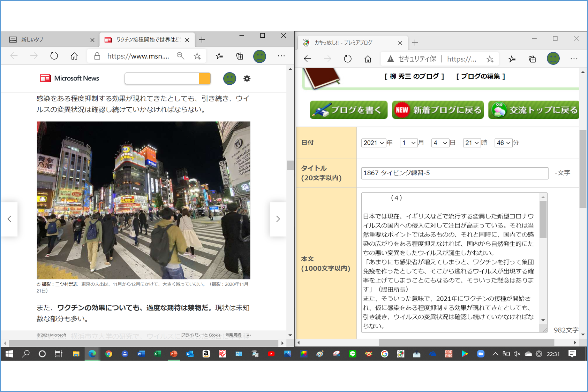Open PowerPoint from taskbar

point(174,354)
